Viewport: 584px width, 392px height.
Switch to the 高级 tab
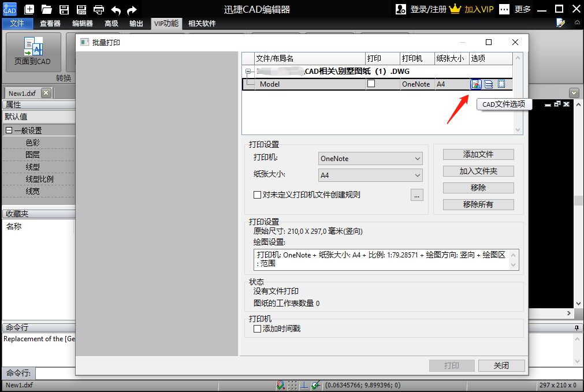coord(111,24)
